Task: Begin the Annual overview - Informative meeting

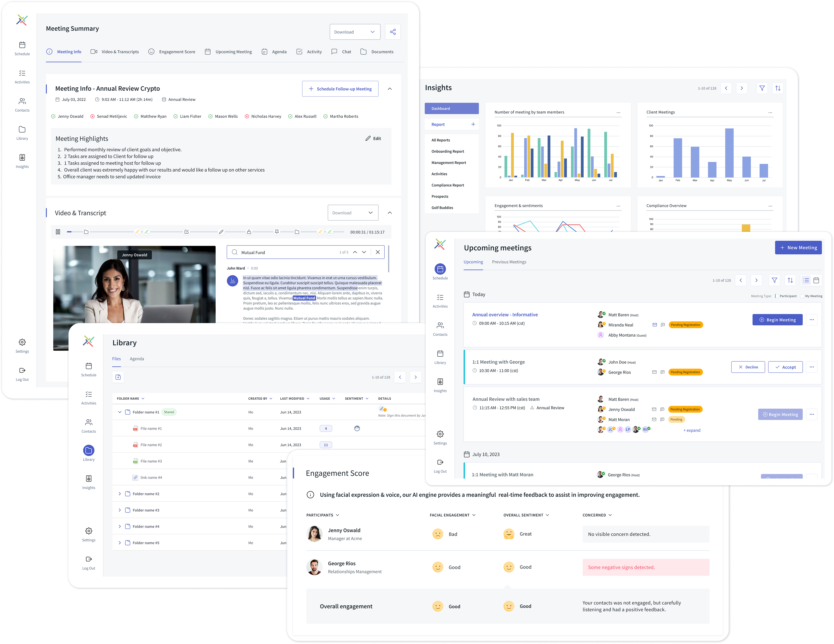Action: (778, 320)
